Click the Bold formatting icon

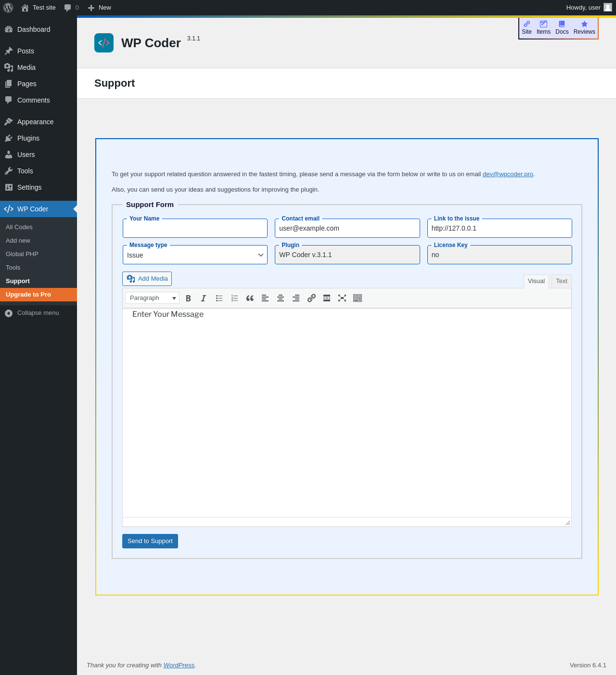click(188, 298)
